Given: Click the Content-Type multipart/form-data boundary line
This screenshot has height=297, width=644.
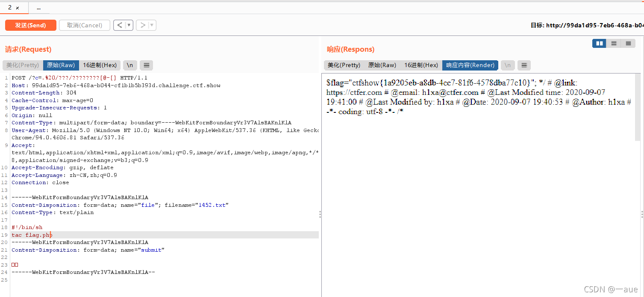Looking at the screenshot, I should [151, 123].
